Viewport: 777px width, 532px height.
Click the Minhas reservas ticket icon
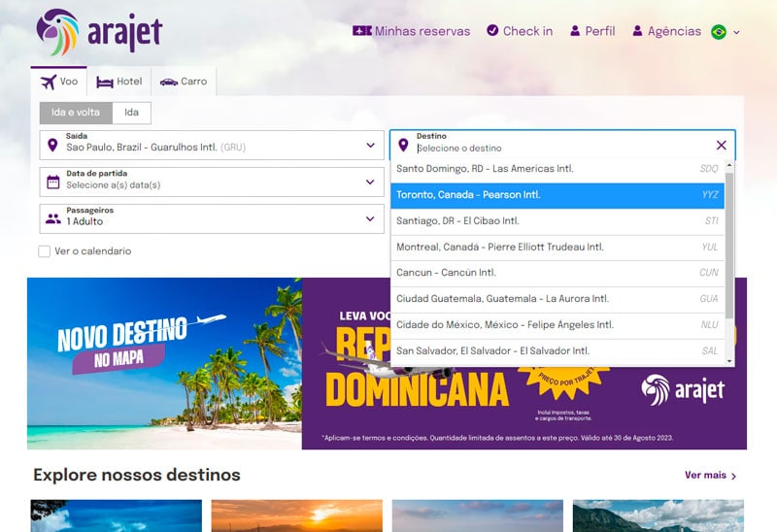click(x=361, y=31)
